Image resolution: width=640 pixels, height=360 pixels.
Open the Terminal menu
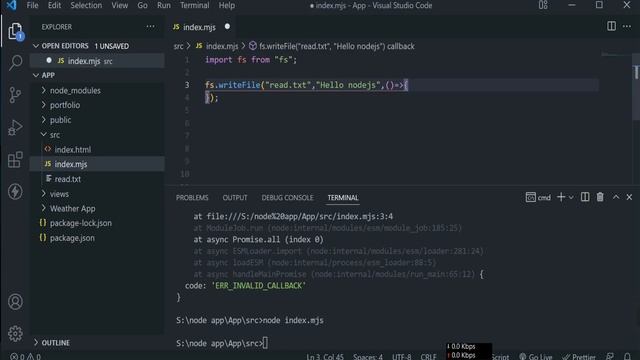coord(194,5)
